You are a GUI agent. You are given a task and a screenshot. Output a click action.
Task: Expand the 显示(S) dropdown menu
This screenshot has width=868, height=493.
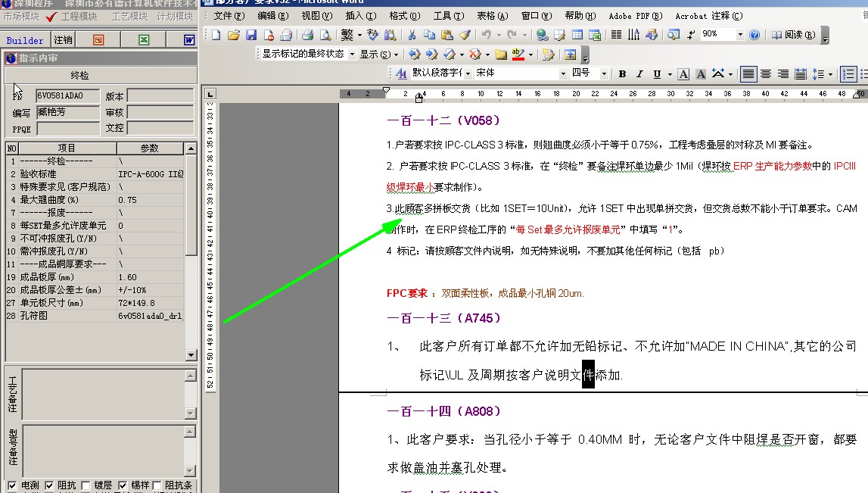click(378, 55)
